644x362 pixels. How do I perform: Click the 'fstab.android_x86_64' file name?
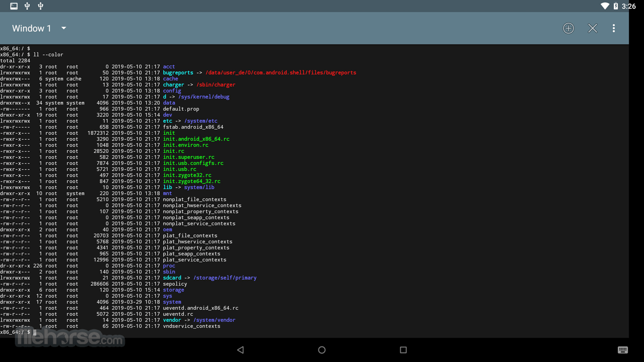click(x=193, y=127)
